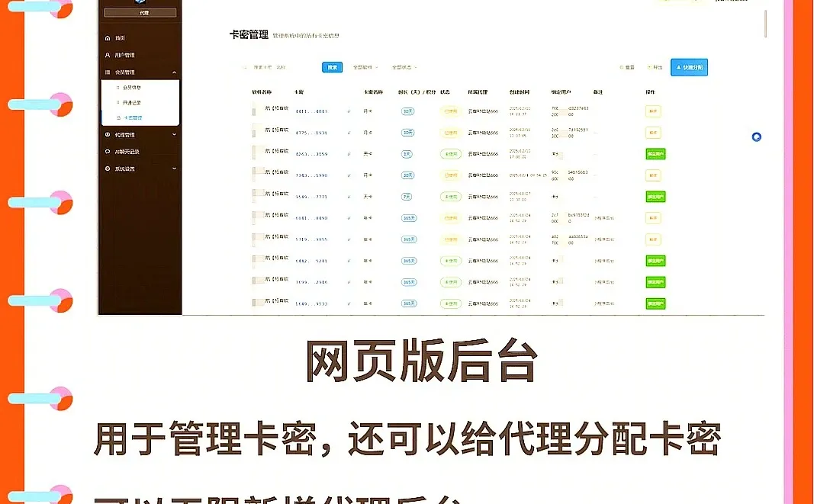This screenshot has height=504, width=814.
Task: Click the 会员管理 list icon
Action: pos(108,71)
